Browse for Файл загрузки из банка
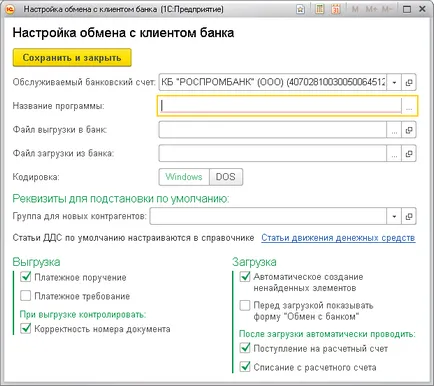The width and height of the screenshot is (434, 386). pyautogui.click(x=394, y=153)
